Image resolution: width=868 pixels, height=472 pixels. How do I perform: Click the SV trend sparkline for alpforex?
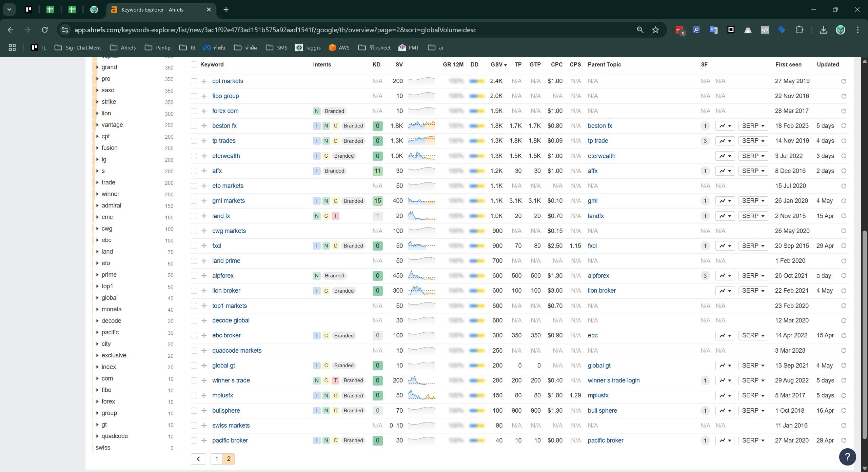coord(421,276)
